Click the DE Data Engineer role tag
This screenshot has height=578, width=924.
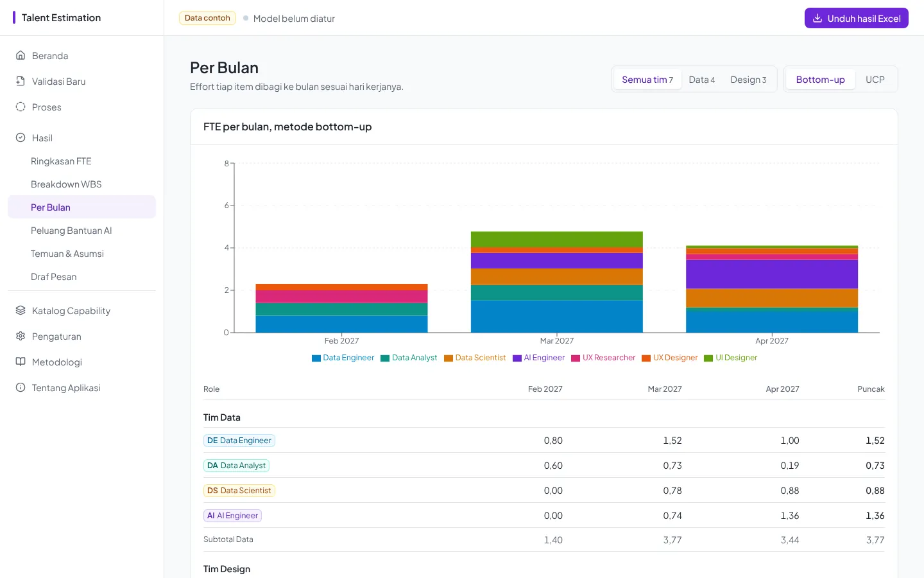coord(239,441)
